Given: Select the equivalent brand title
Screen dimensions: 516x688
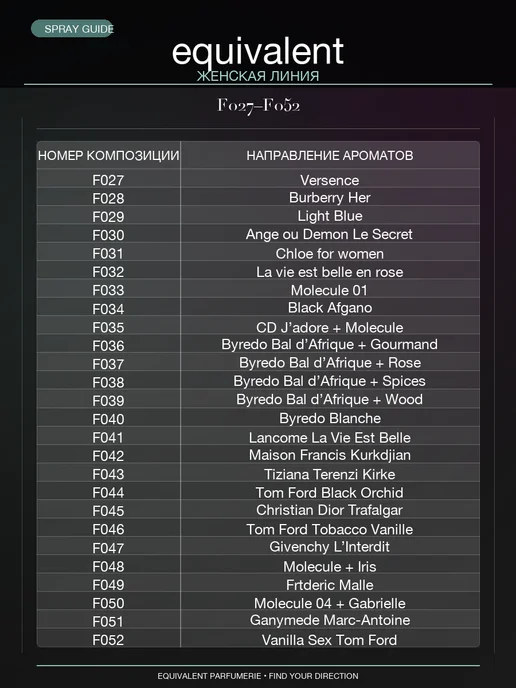Looking at the screenshot, I should pyautogui.click(x=258, y=52).
